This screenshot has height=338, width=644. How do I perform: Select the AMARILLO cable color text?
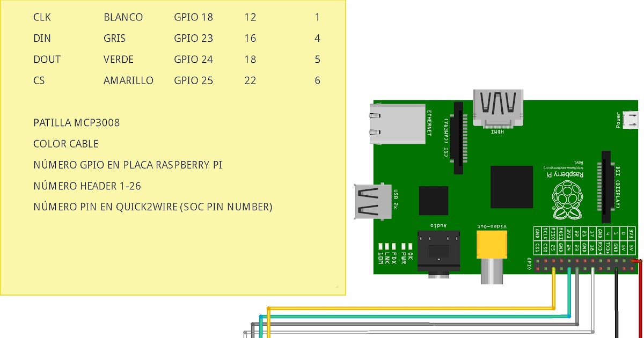[128, 80]
